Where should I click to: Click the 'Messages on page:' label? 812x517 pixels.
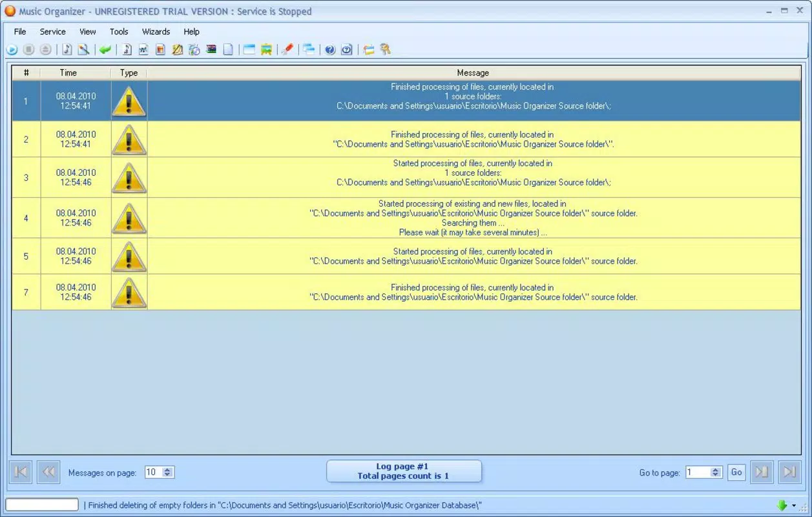coord(102,473)
